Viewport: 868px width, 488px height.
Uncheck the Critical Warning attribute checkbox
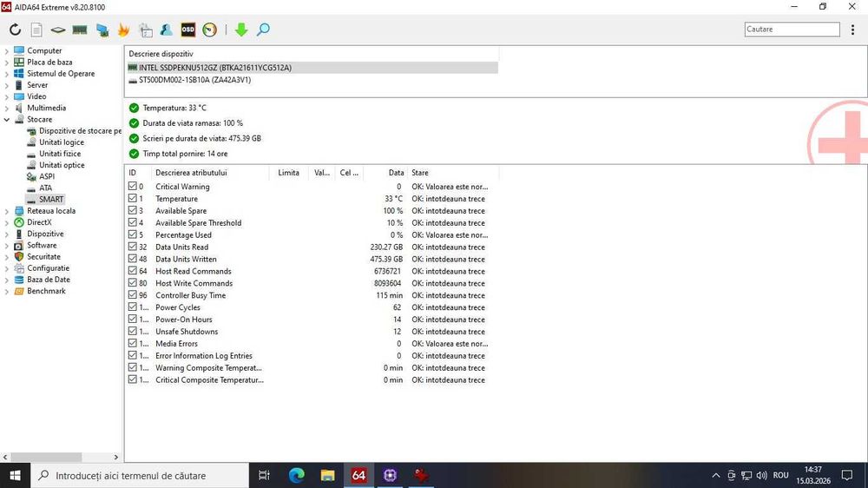coord(132,187)
